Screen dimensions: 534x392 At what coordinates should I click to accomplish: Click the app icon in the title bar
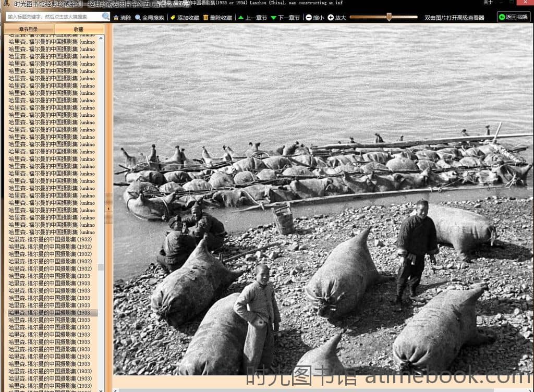(x=6, y=4)
